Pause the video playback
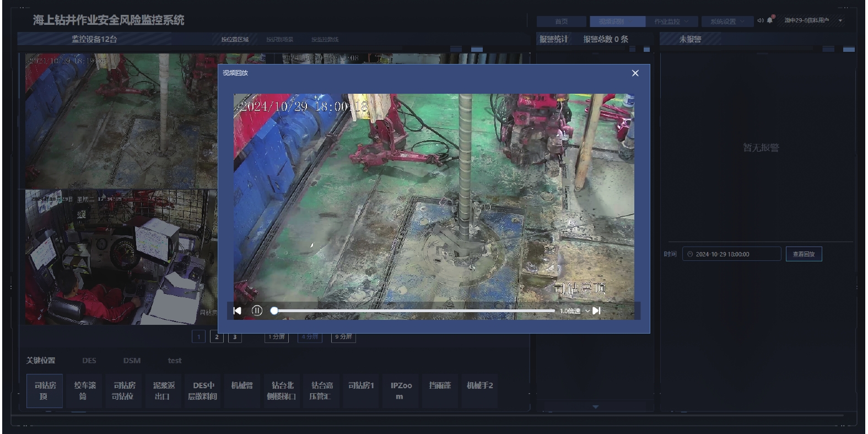 click(257, 310)
